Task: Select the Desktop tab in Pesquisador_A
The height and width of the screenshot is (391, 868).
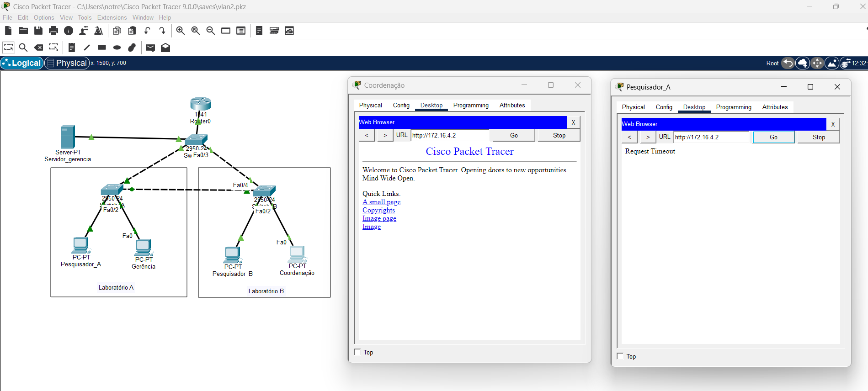Action: (694, 107)
